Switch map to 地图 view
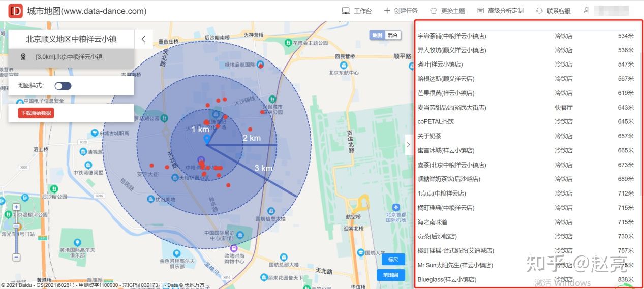The width and height of the screenshot is (644, 289). 377,35
